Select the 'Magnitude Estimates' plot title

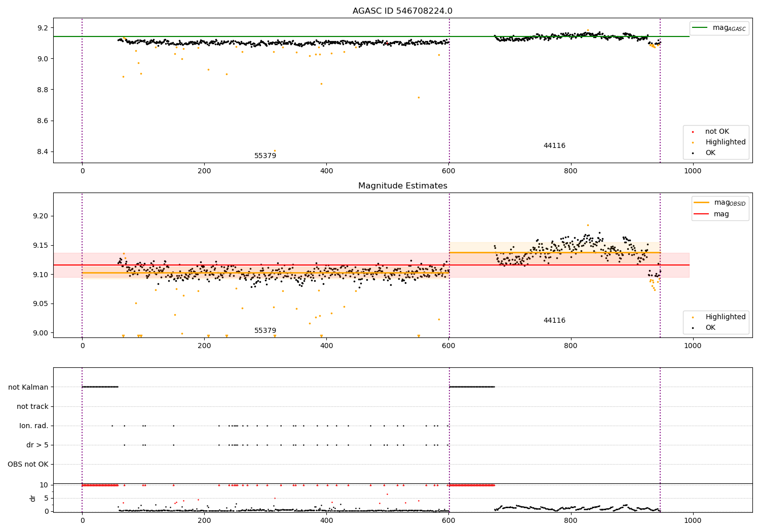click(402, 186)
